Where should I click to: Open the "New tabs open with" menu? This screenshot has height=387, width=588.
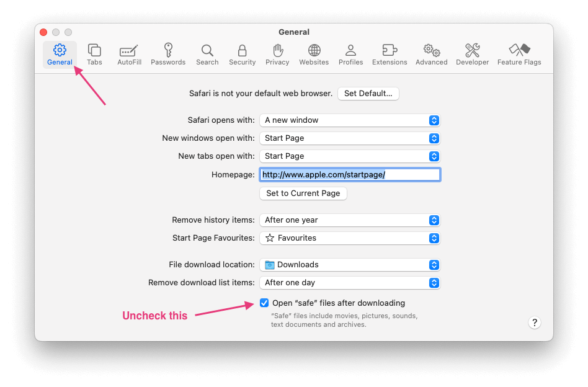pos(350,156)
